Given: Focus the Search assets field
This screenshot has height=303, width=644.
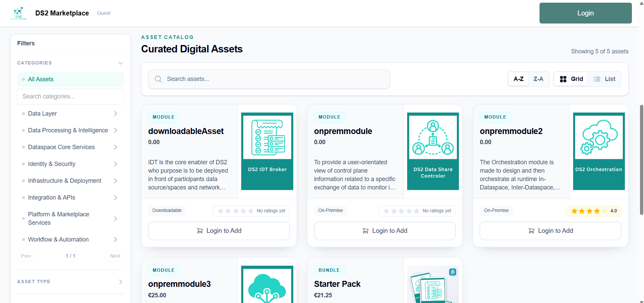Looking at the screenshot, I should pyautogui.click(x=269, y=79).
